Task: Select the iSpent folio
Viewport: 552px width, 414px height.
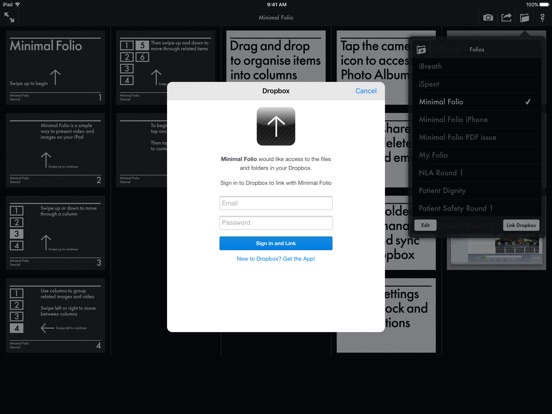Action: point(477,84)
